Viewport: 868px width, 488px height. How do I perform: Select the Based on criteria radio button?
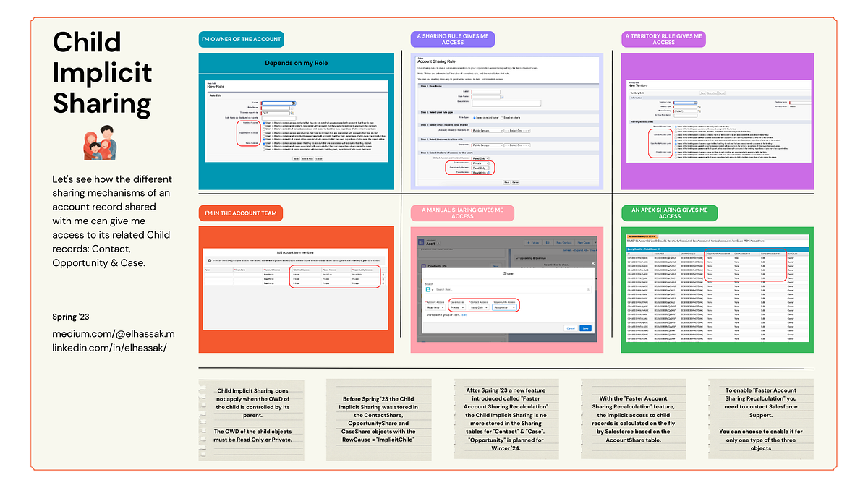click(501, 118)
